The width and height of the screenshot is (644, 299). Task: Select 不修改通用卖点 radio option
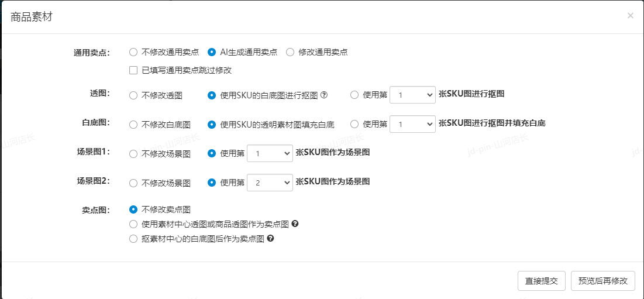(x=133, y=52)
